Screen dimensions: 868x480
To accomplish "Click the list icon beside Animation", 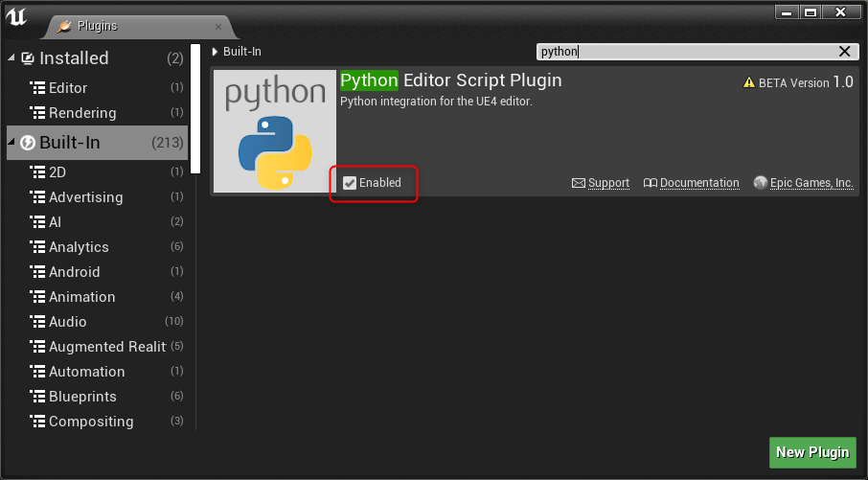I will point(37,297).
